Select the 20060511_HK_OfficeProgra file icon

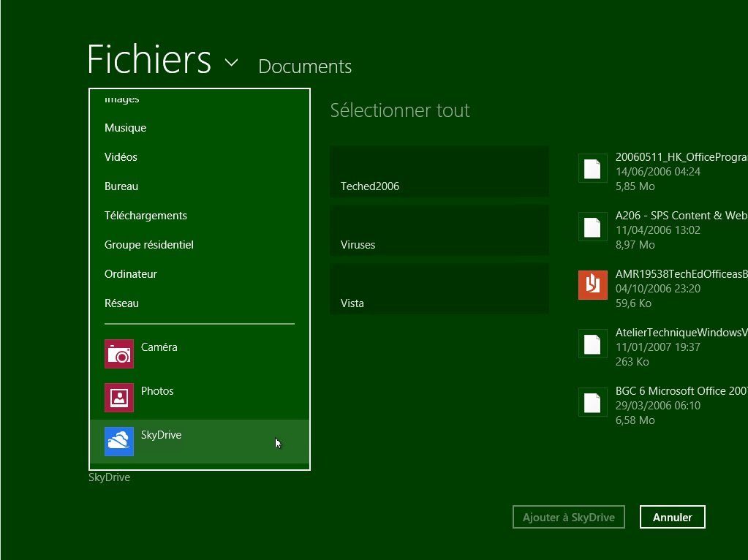[x=592, y=168]
